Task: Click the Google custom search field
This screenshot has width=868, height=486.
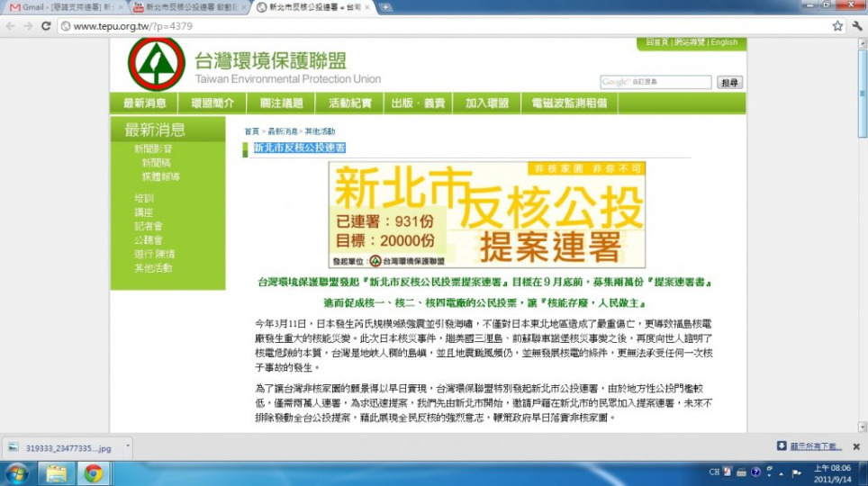Action: tap(656, 83)
